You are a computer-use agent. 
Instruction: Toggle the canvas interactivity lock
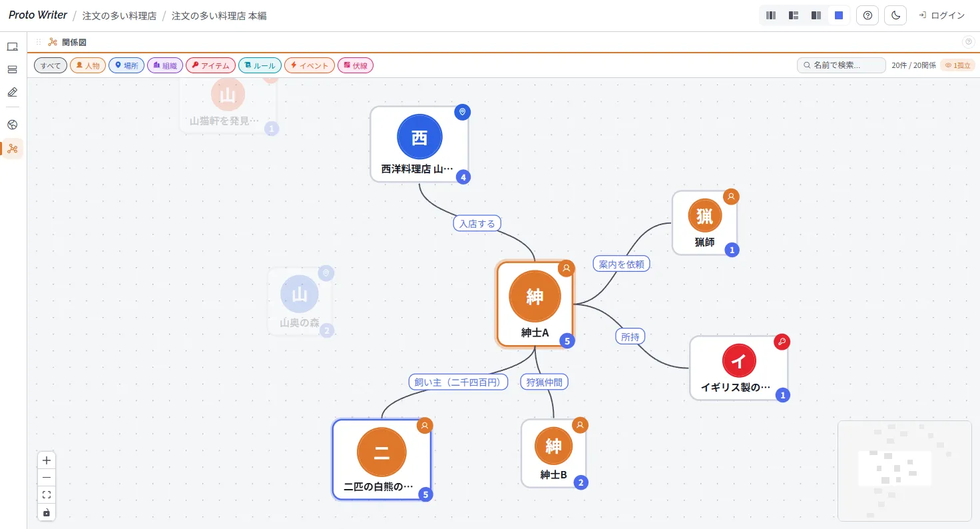coord(47,512)
